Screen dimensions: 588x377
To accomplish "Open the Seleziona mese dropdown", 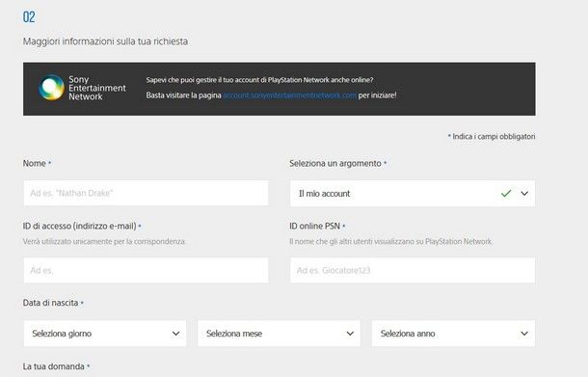I will (279, 334).
